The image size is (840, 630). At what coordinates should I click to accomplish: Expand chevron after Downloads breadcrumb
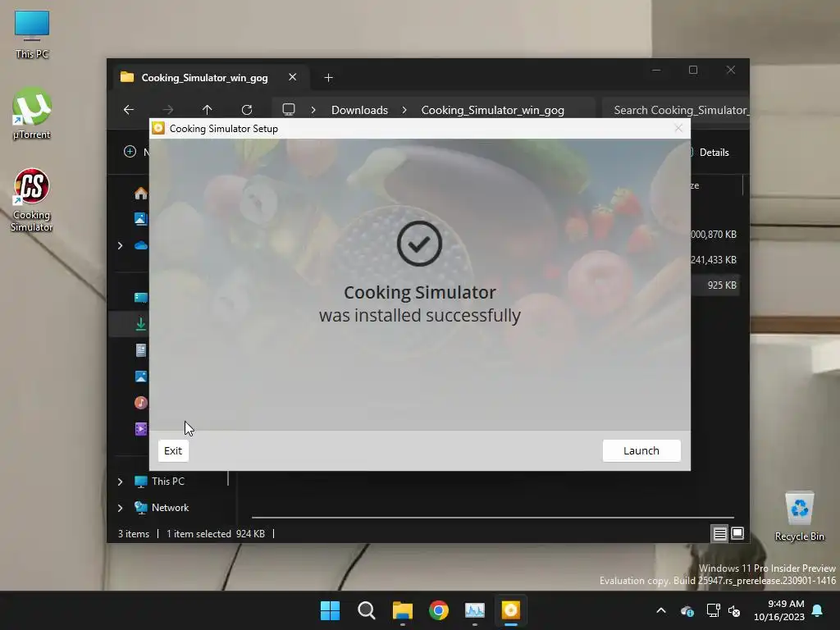(404, 110)
